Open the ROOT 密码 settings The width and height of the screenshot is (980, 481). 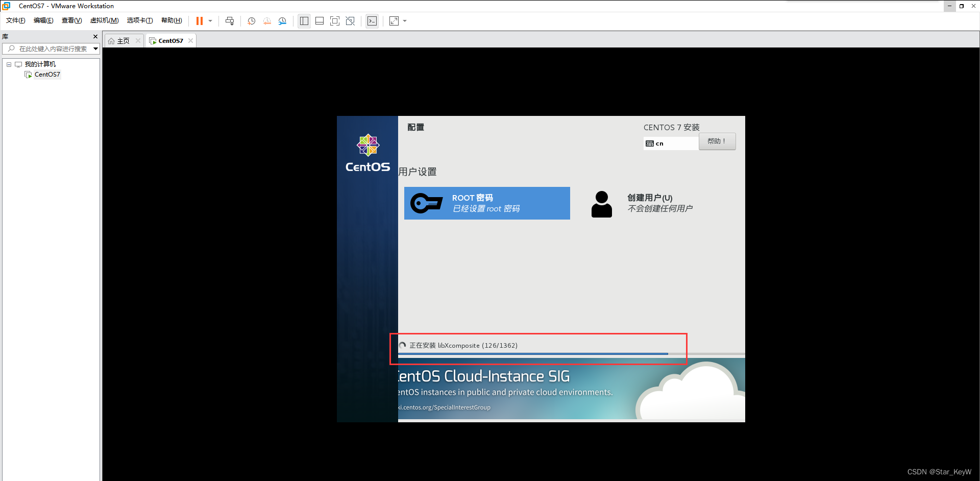pyautogui.click(x=487, y=203)
